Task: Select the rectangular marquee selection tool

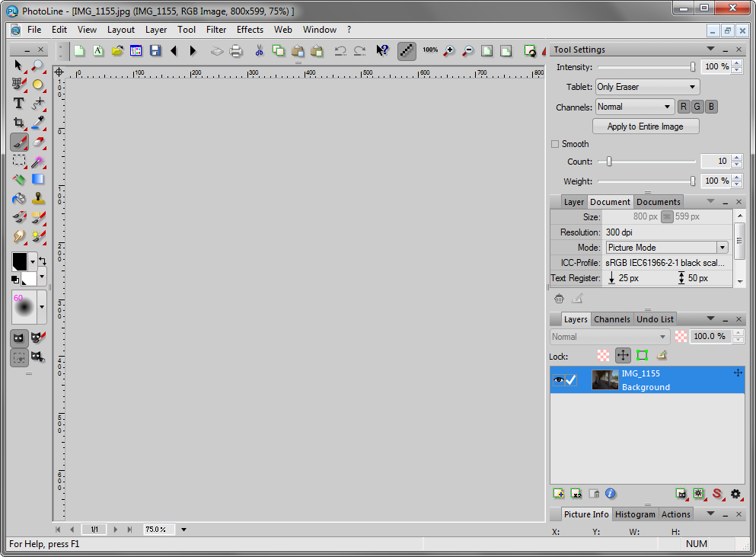Action: point(19,161)
